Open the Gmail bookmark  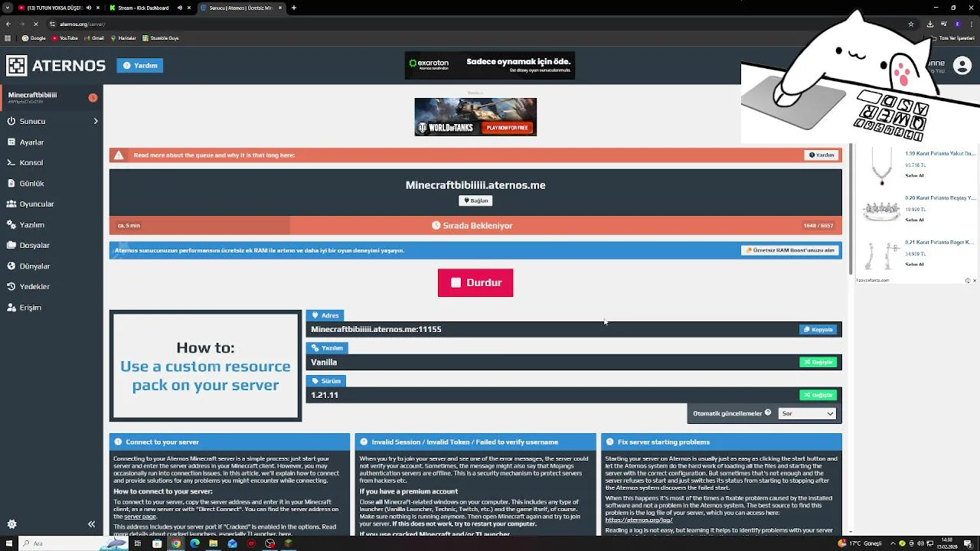tap(95, 37)
